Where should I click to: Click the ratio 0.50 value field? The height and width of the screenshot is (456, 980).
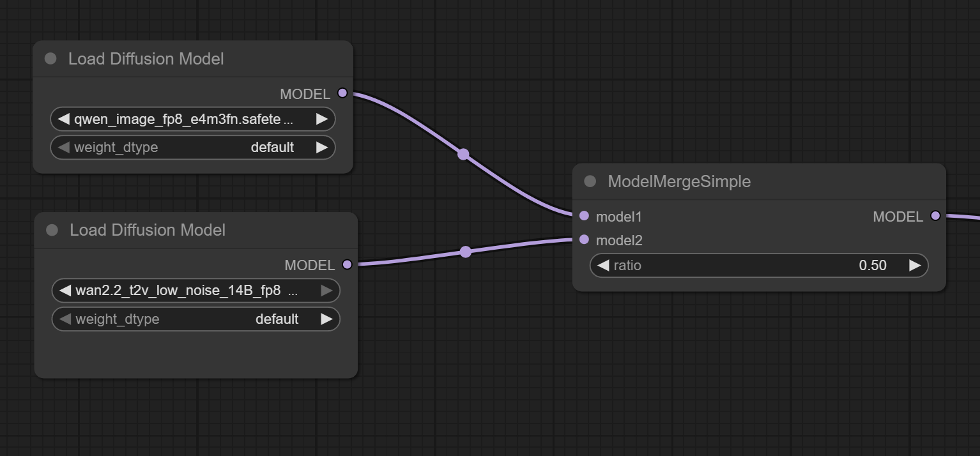759,265
